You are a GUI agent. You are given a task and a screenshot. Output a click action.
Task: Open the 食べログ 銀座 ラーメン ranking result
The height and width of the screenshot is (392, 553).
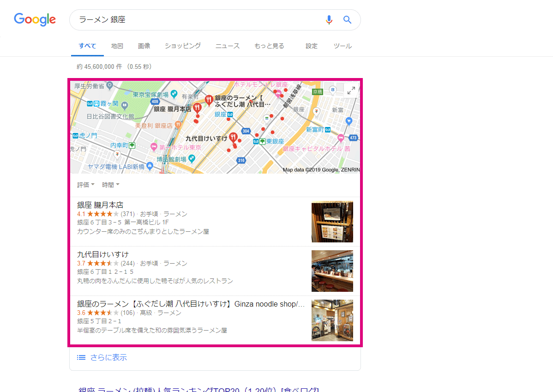point(198,389)
